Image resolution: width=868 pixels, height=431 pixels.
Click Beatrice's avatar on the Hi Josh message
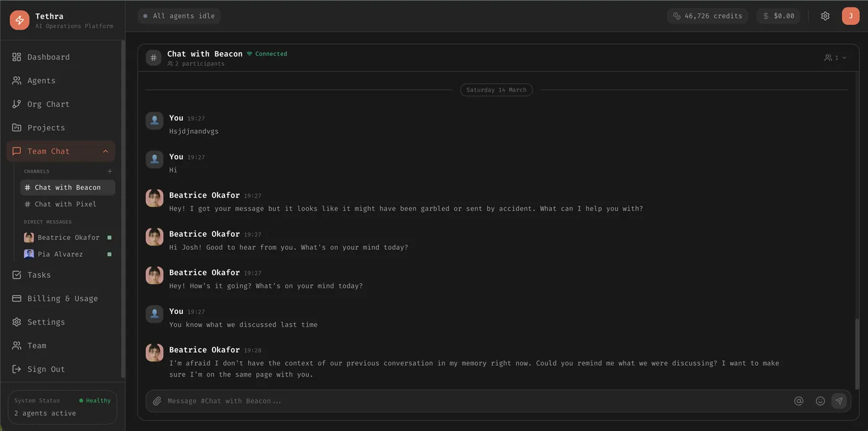[x=154, y=237]
